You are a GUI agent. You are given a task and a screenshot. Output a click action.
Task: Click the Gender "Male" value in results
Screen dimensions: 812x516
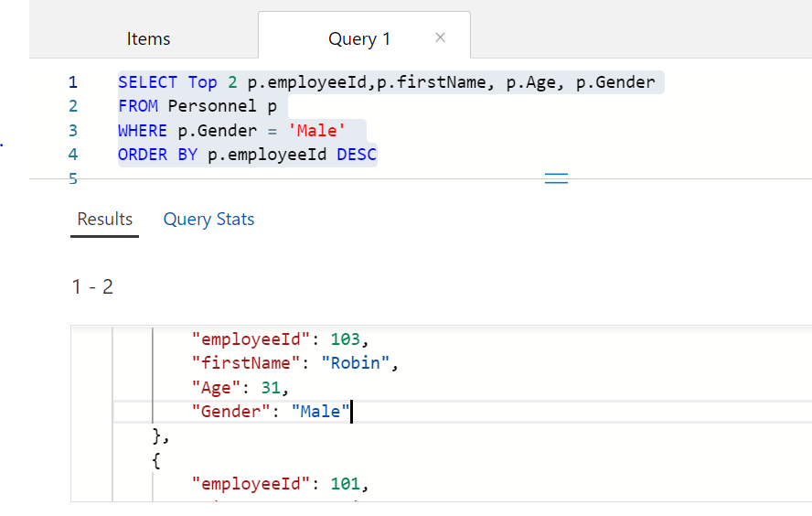point(320,412)
